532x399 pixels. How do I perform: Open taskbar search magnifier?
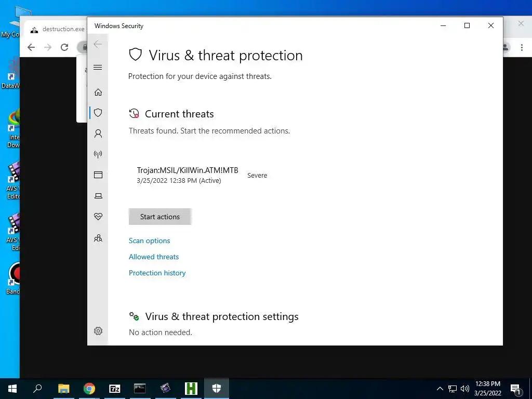37,389
